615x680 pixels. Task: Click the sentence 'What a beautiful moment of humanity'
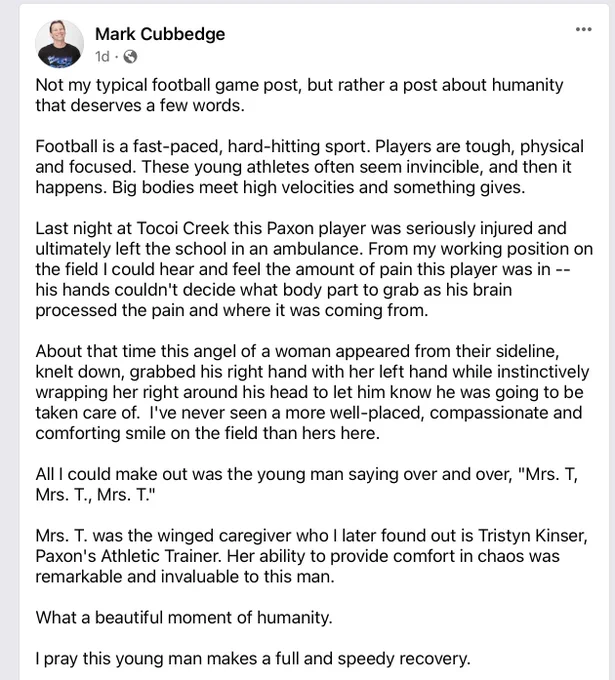tap(184, 617)
